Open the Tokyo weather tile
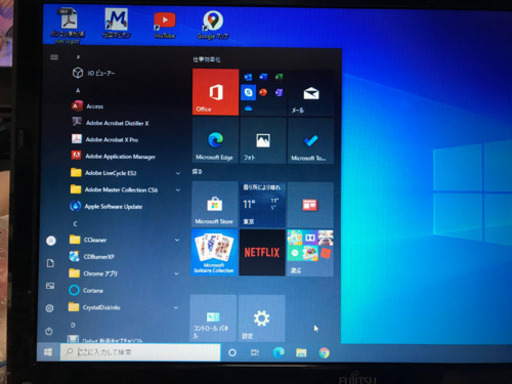Screen dimensions: 512x384 [263, 204]
